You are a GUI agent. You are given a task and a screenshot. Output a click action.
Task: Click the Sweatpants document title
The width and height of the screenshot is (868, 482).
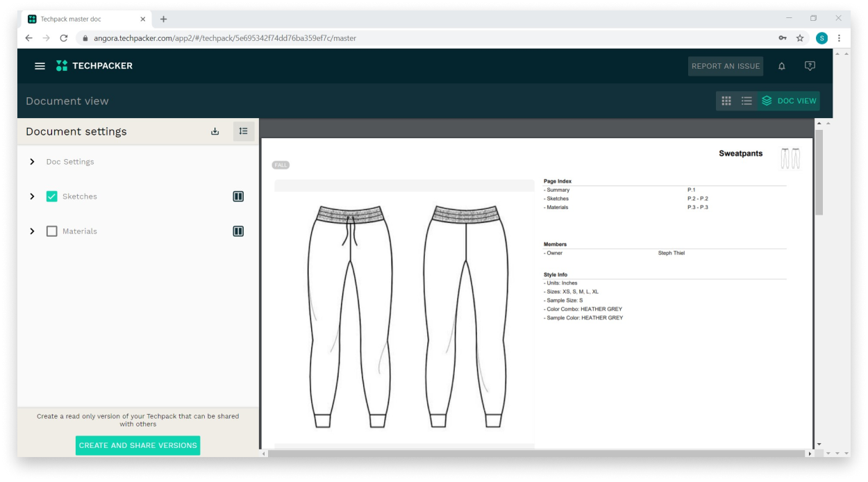coord(740,153)
